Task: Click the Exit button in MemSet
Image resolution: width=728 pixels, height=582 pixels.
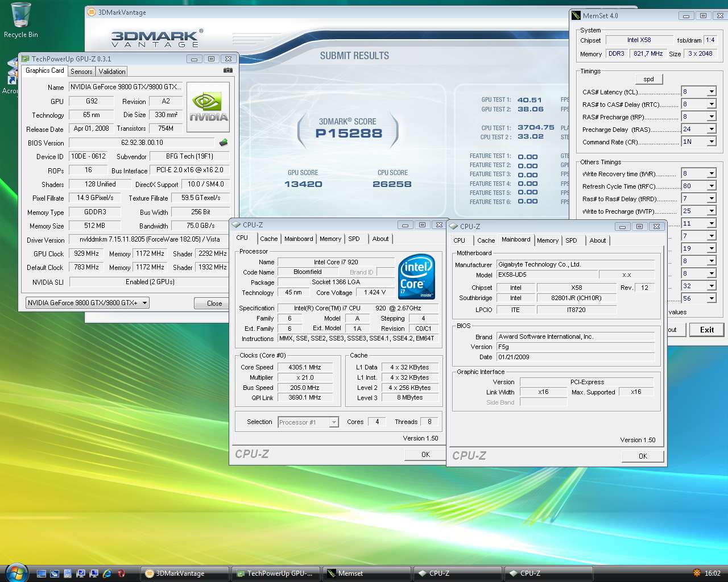Action: [707, 330]
